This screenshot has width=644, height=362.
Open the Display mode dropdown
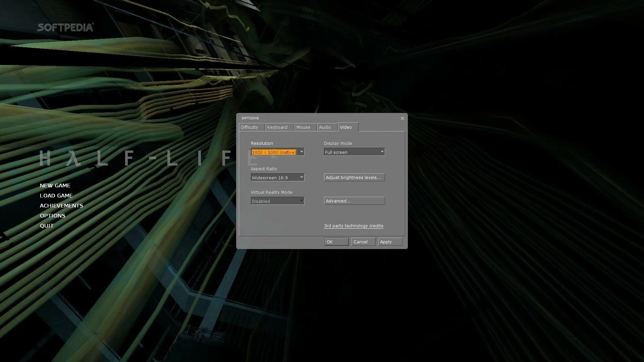(354, 152)
